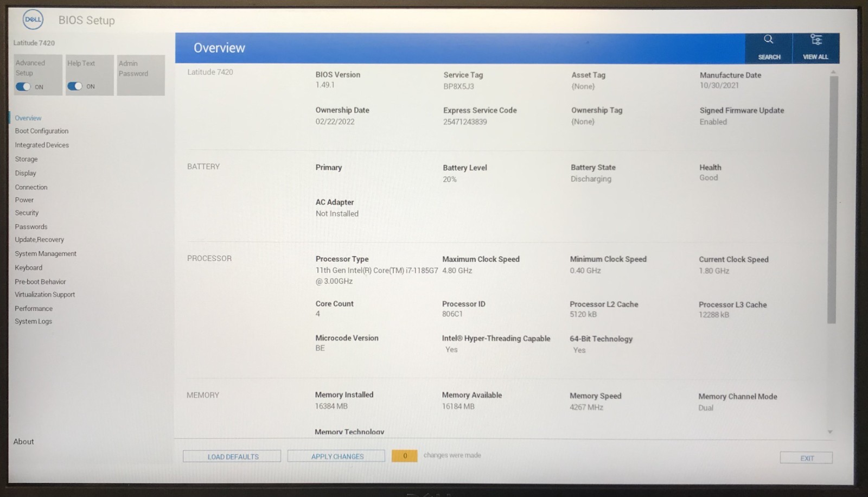The width and height of the screenshot is (868, 497).
Task: Click the Ownership Date 02/22/2022
Action: (335, 122)
